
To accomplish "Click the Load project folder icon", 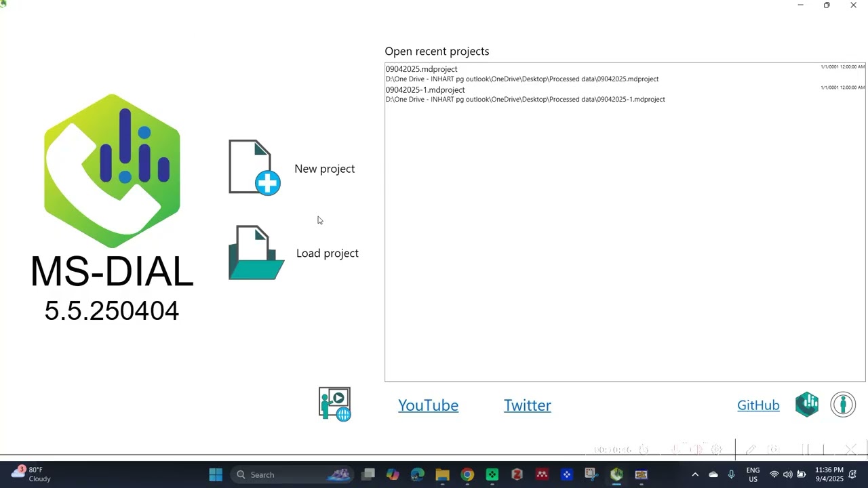I will click(256, 253).
